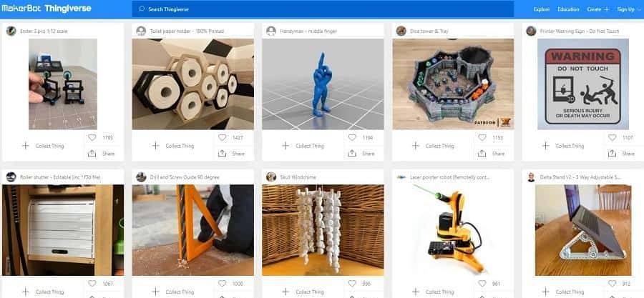Click the plus icon beside Create
Screen dimensions: 644x298
607,9
